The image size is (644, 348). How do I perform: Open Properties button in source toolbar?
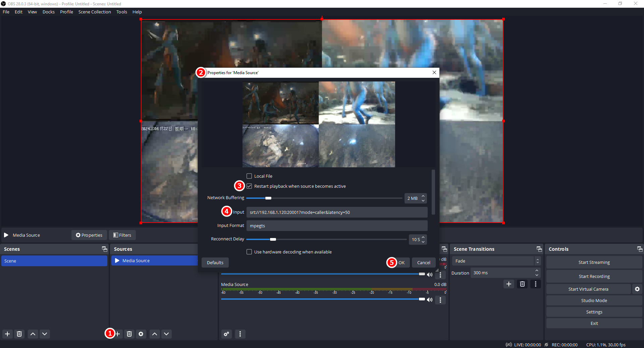(89, 235)
